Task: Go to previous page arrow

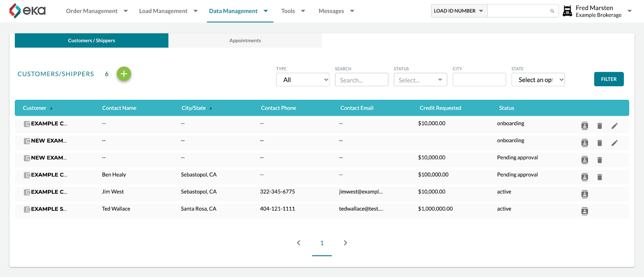Action: tap(299, 243)
